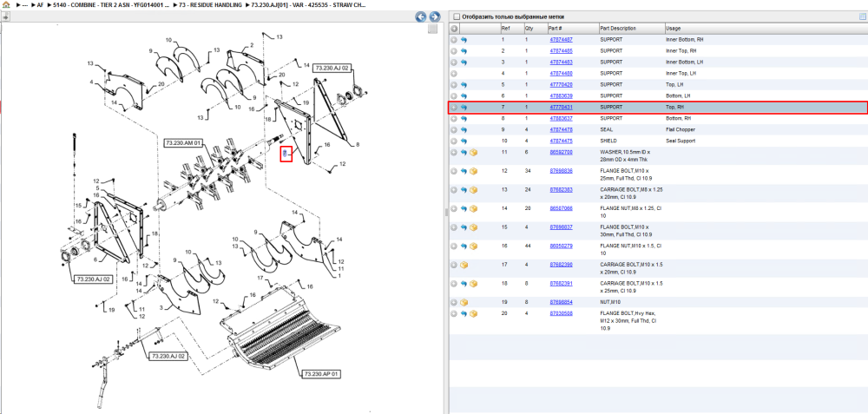The height and width of the screenshot is (414, 868).
Task: Click the square button at diagram top-right corner
Action: 433,29
